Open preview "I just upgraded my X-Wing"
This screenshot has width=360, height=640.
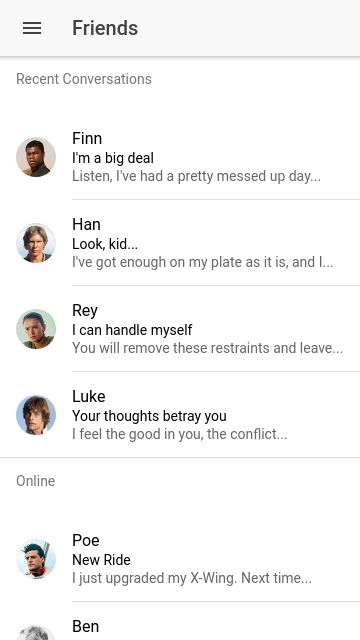point(192,578)
